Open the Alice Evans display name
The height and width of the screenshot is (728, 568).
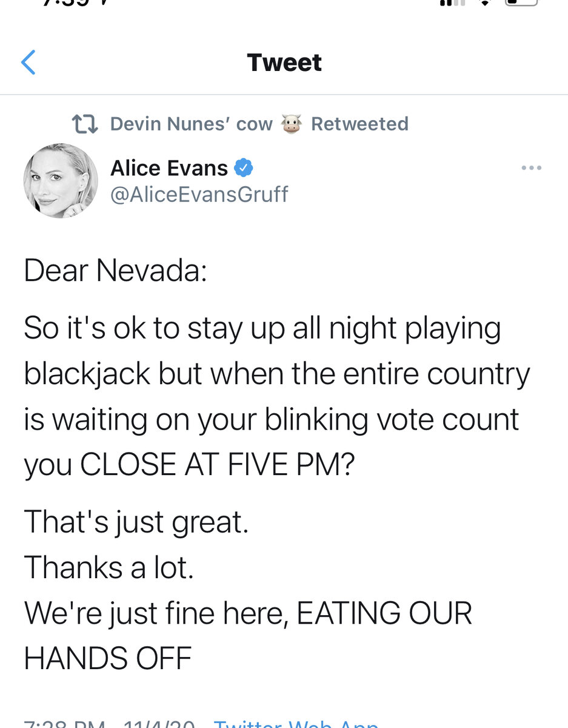click(169, 167)
